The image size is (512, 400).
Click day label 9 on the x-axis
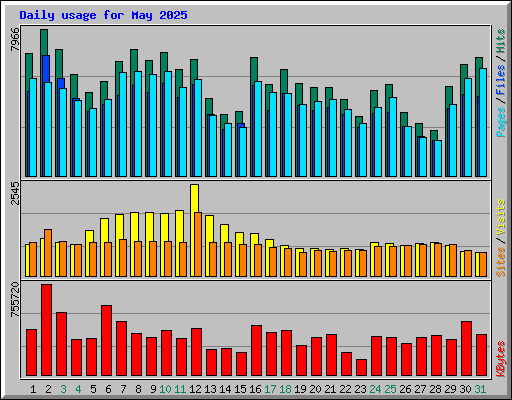pyautogui.click(x=153, y=389)
